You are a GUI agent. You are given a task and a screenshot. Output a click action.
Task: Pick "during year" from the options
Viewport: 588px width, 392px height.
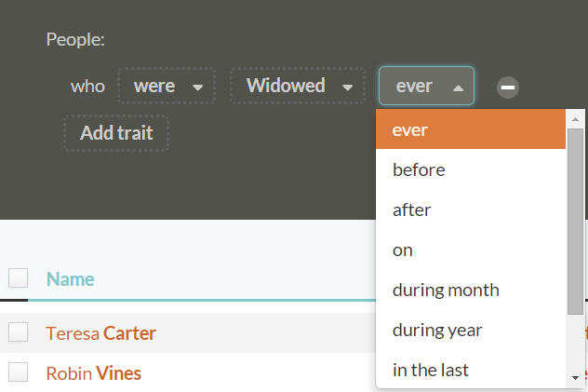click(470, 330)
